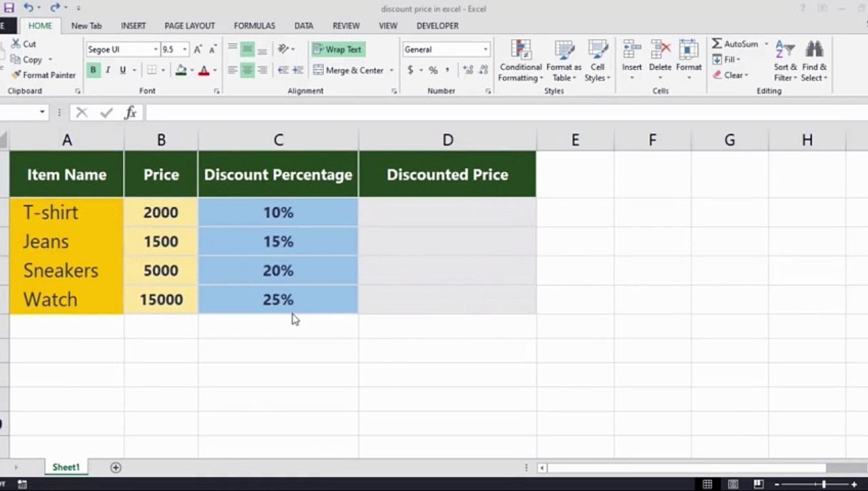Click Increase Decimal icon
Viewport: 868px width, 491px height.
(467, 70)
